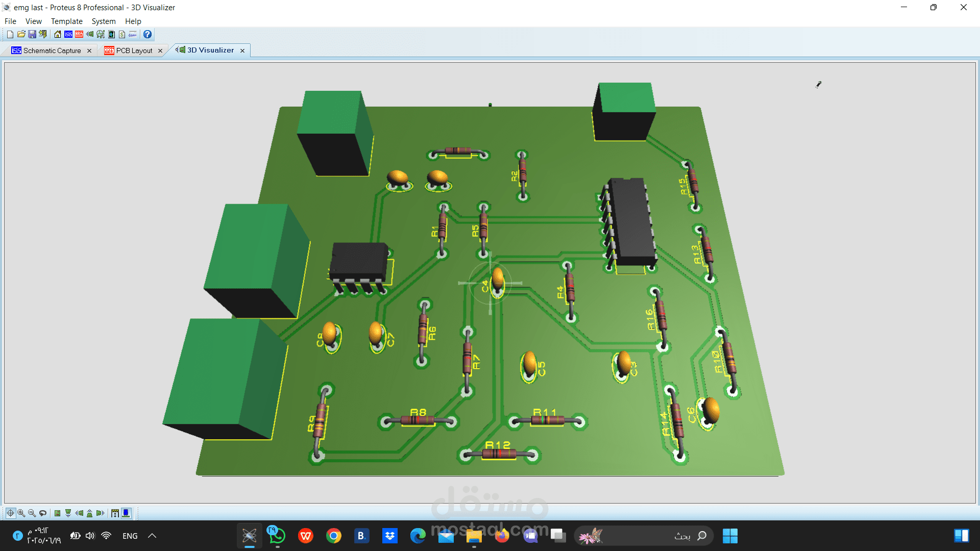
Task: Click the Windows Start button
Action: coord(730,536)
